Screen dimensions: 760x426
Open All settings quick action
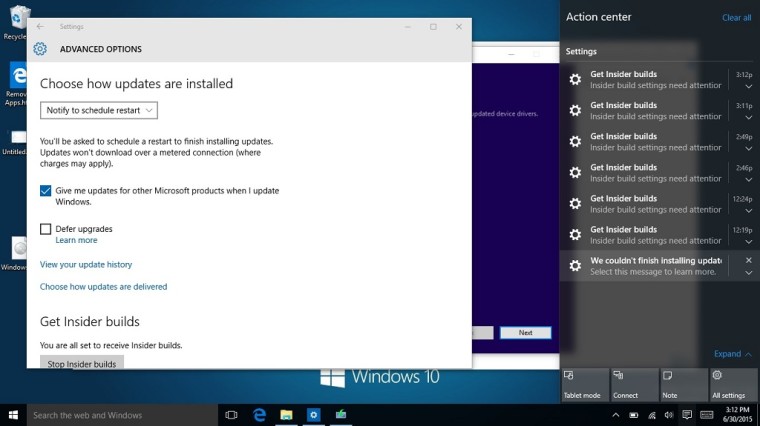point(733,385)
